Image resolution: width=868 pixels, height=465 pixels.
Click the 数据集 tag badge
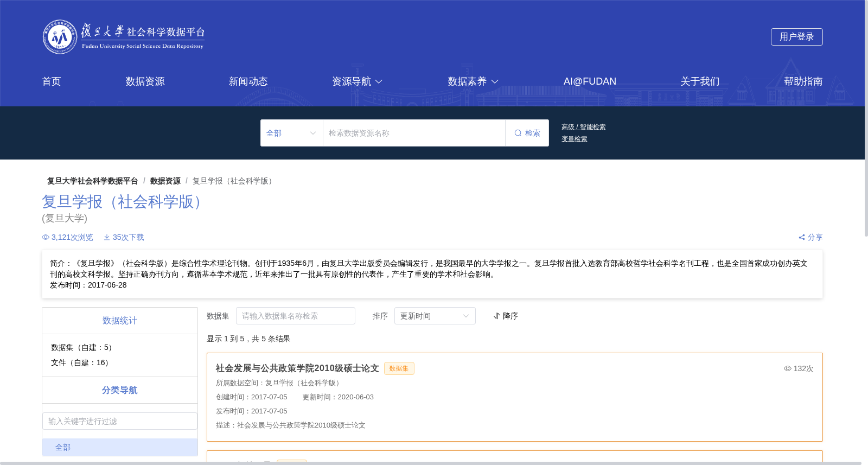point(399,368)
